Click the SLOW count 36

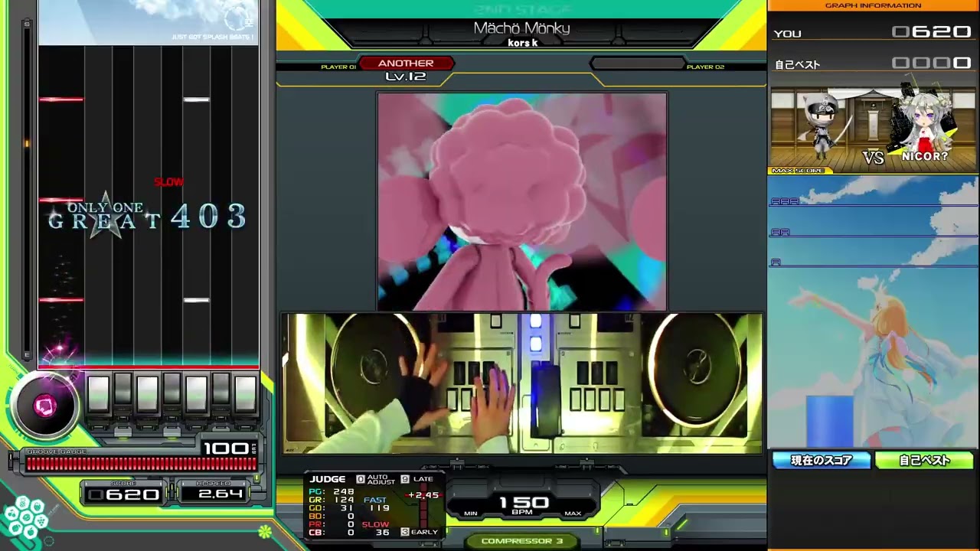tap(383, 533)
